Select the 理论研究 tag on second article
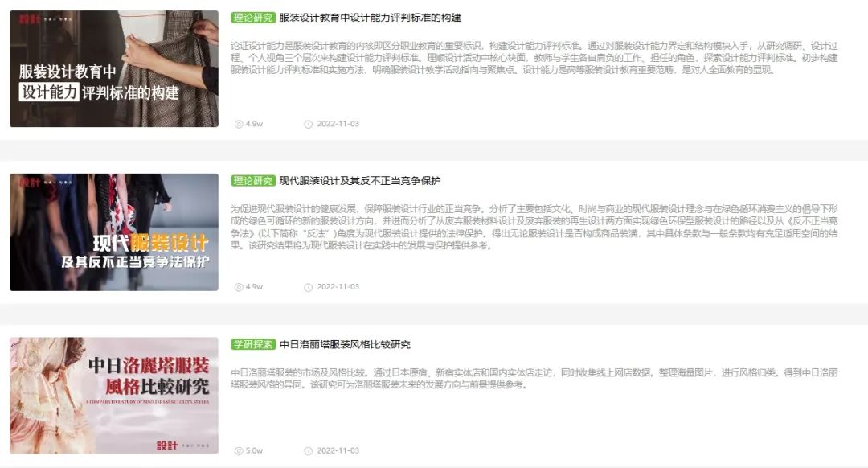Viewport: 868px width, 468px height. (253, 181)
